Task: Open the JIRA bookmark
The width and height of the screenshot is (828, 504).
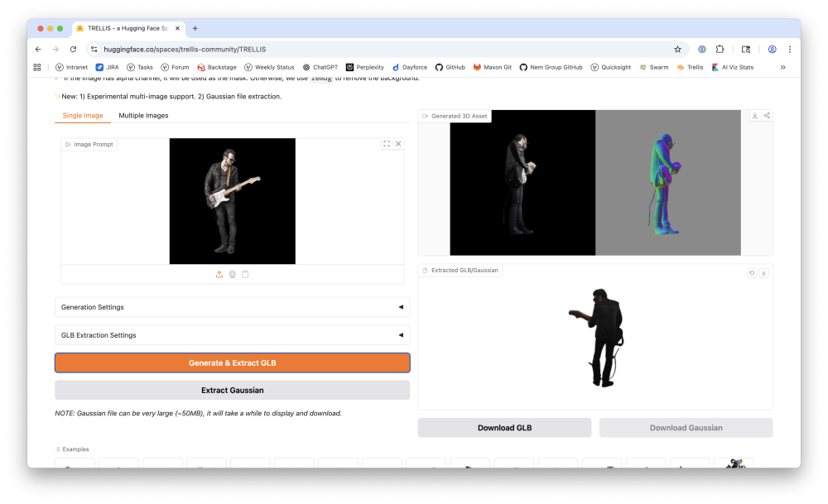Action: 107,67
